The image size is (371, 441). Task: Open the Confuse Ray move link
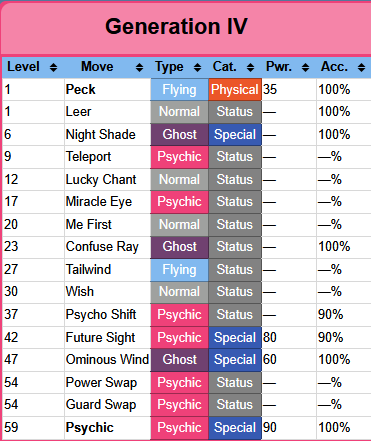pos(102,247)
